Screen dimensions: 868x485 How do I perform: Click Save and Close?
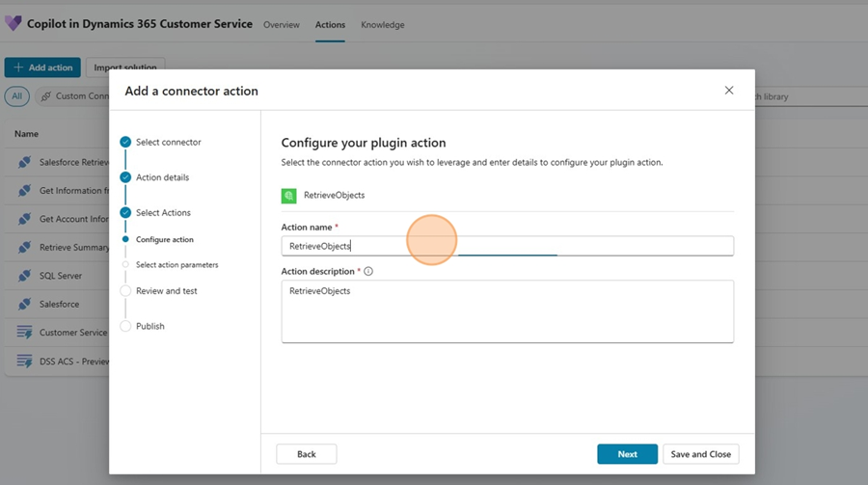click(x=701, y=454)
